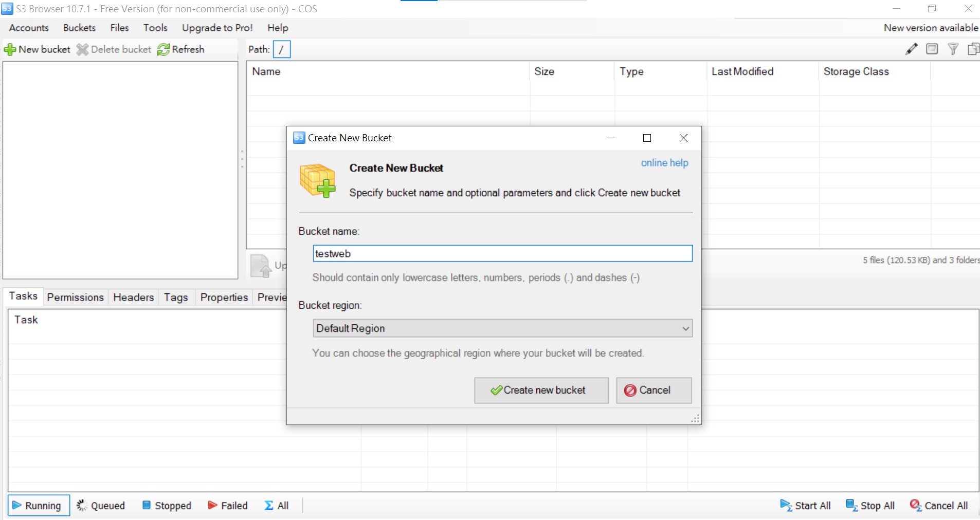Minimize the Create New Bucket dialog
The width and height of the screenshot is (980, 520).
611,138
